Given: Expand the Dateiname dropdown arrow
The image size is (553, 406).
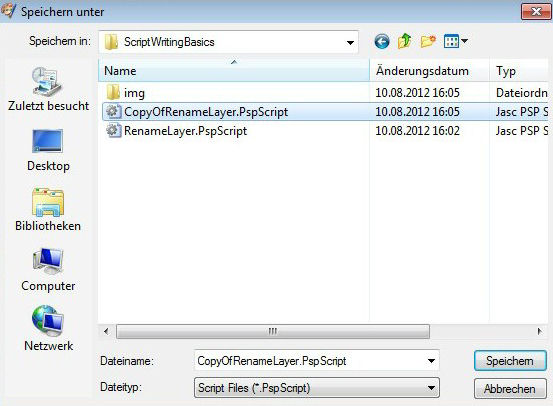Looking at the screenshot, I should pos(431,361).
